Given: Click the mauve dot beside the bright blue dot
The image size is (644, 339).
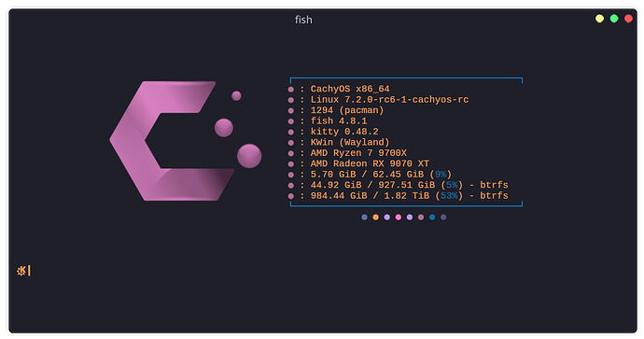Looking at the screenshot, I should tap(421, 217).
